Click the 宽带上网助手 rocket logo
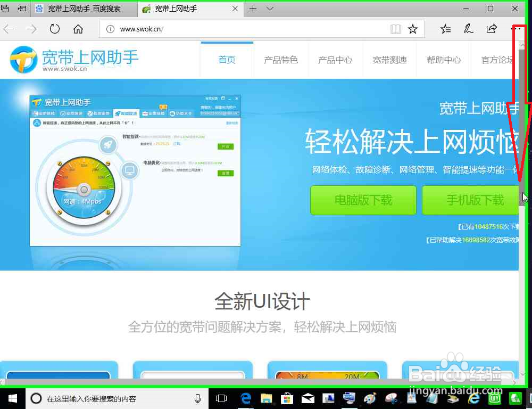The height and width of the screenshot is (409, 532). coord(22,60)
